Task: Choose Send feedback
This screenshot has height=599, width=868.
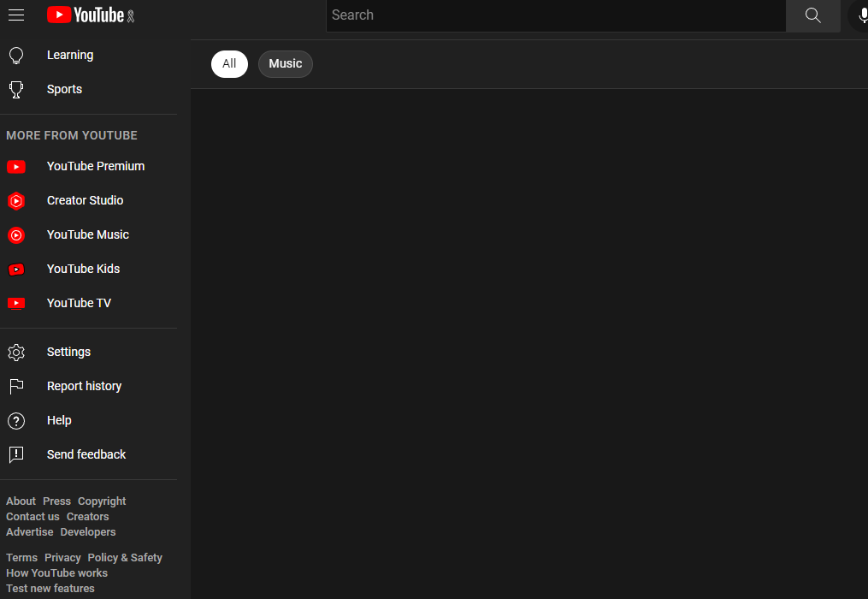Action: tap(86, 454)
